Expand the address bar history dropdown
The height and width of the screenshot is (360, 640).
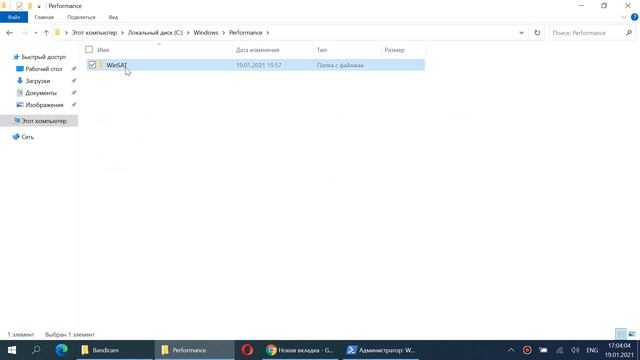coord(521,33)
